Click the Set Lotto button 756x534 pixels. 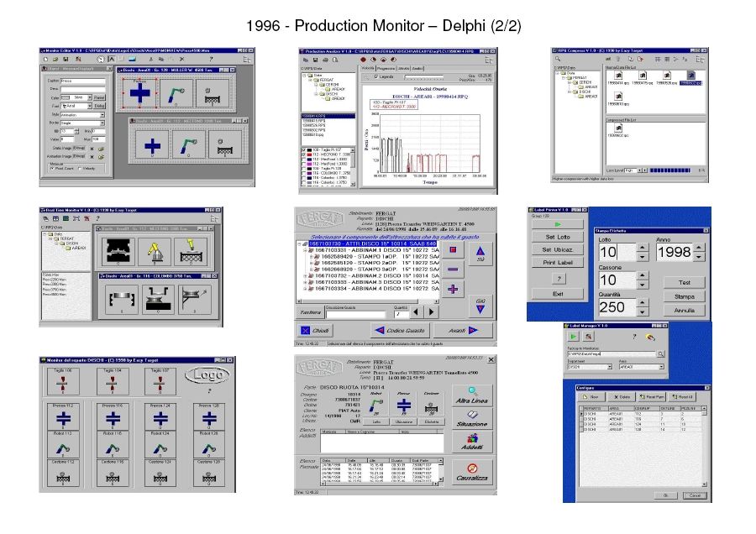coord(558,237)
